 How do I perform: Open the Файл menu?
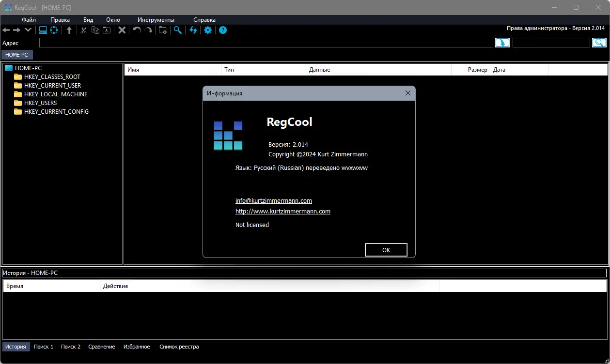29,20
